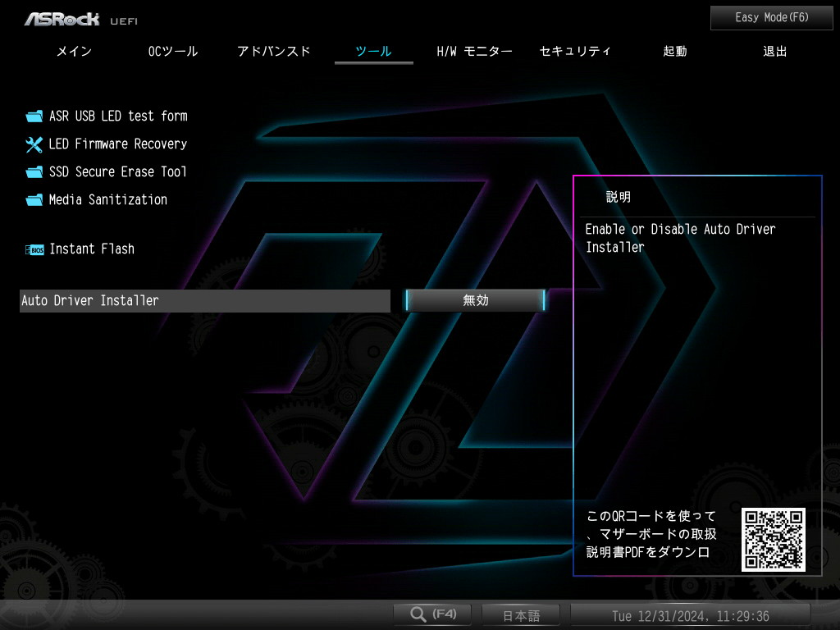
Task: Launch Instant Flash utility
Action: tap(92, 249)
